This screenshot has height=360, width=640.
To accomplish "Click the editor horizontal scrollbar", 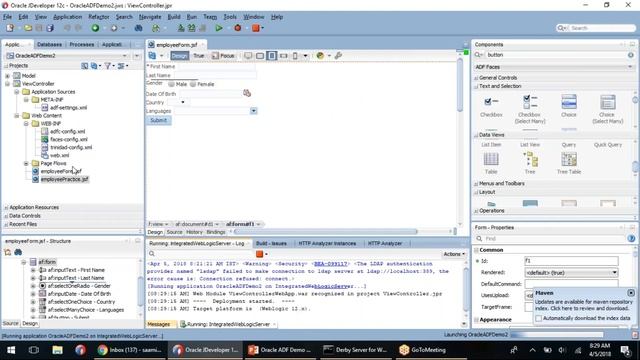I will tap(326, 231).
